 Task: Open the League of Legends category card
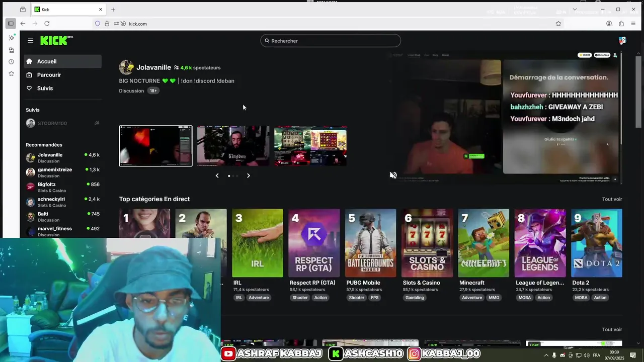tap(540, 243)
